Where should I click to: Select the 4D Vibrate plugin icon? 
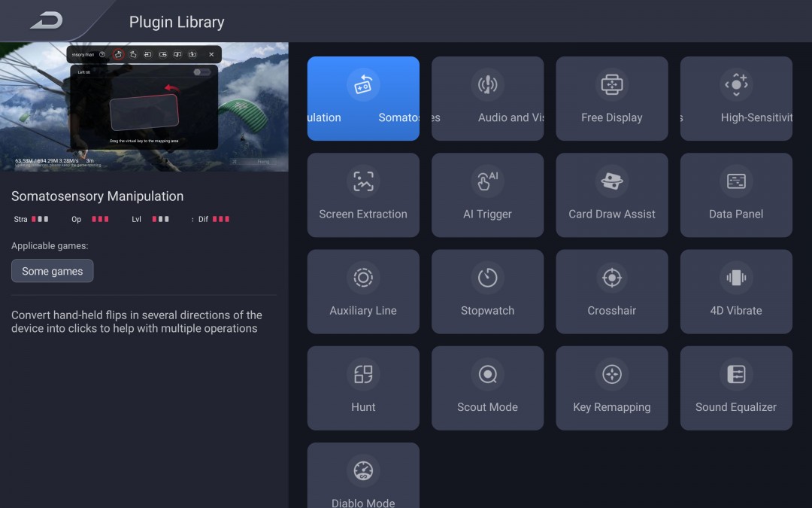coord(736,278)
